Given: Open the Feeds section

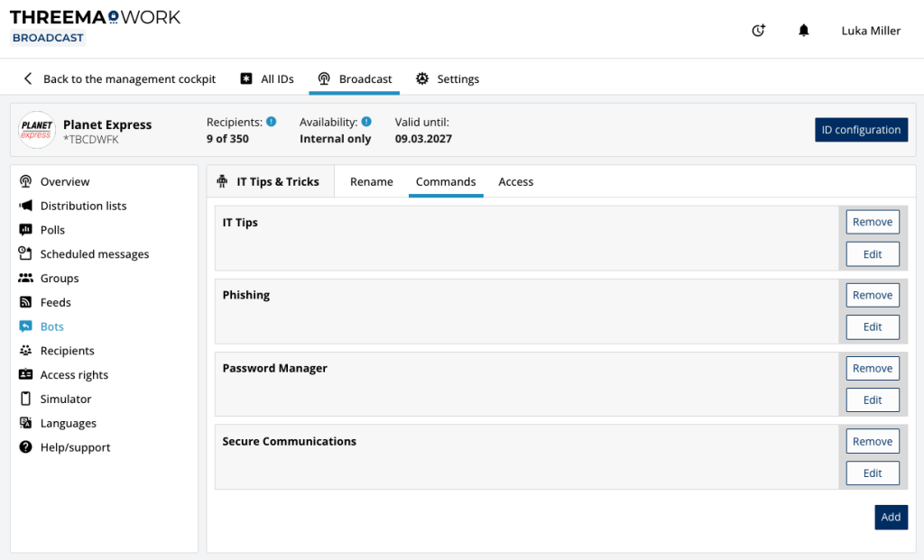Looking at the screenshot, I should click(56, 302).
